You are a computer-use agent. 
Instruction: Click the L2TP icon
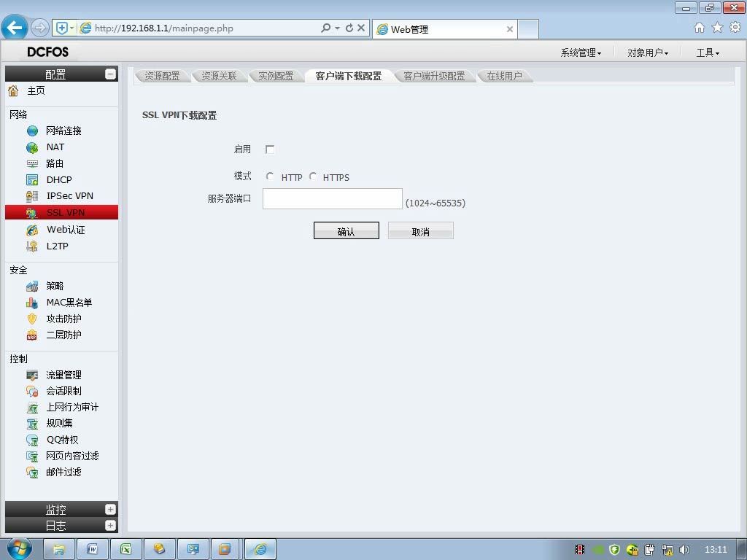[32, 246]
